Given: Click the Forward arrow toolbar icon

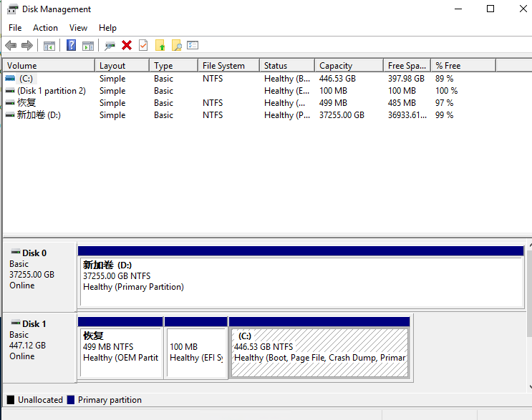Looking at the screenshot, I should (27, 46).
